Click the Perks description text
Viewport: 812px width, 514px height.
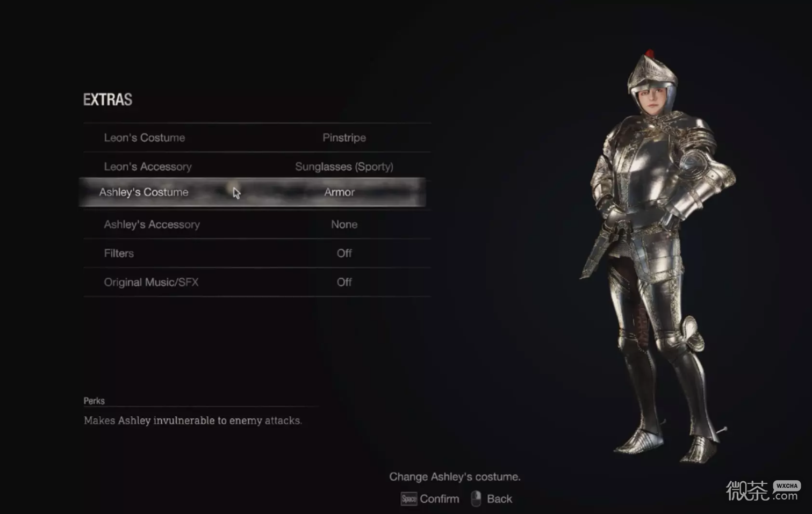click(x=192, y=421)
